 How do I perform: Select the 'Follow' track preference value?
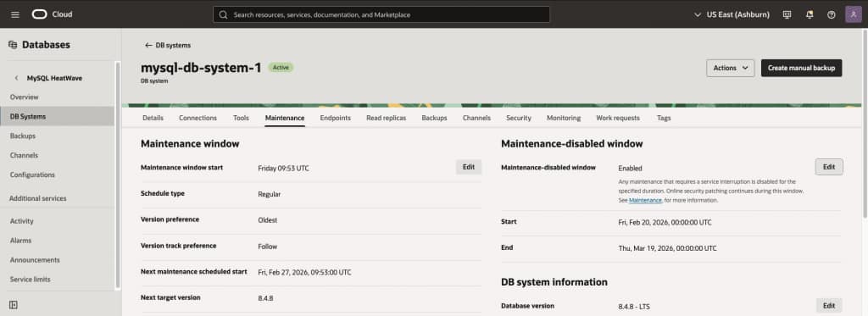point(267,247)
